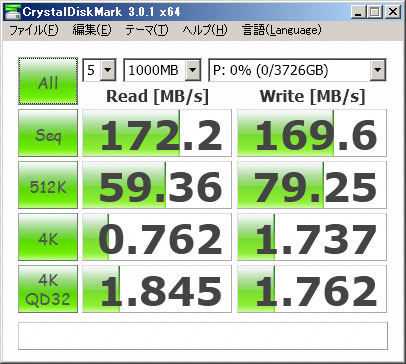Image resolution: width=406 pixels, height=364 pixels.
Task: Click the Read [MB/s] column header
Action: 157,96
